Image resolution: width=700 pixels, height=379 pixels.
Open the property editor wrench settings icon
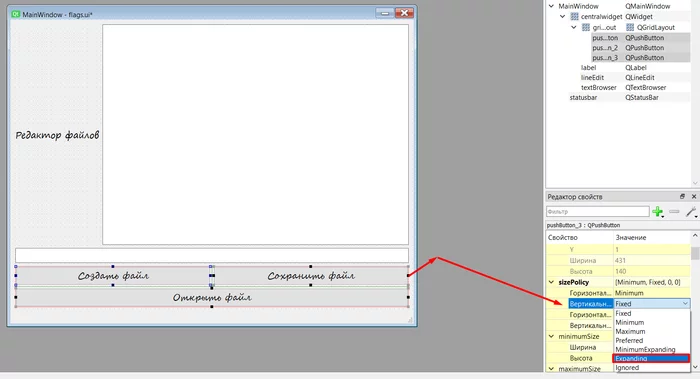click(x=691, y=212)
